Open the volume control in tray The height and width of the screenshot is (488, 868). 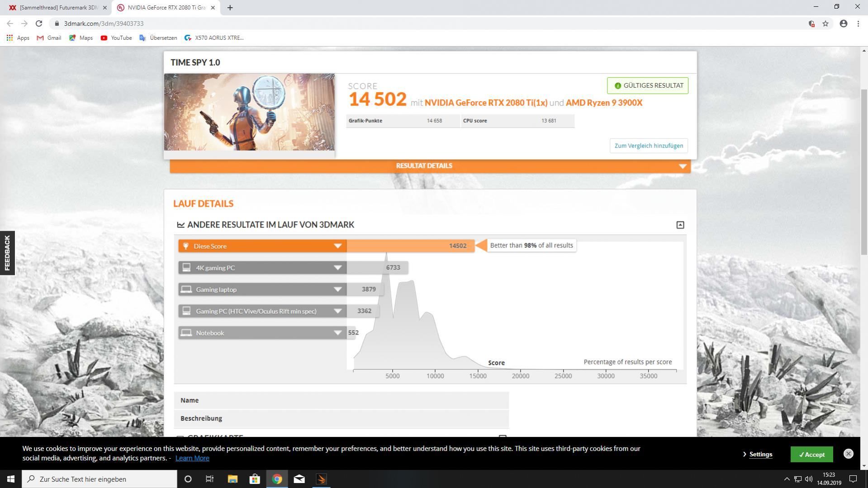tap(809, 479)
